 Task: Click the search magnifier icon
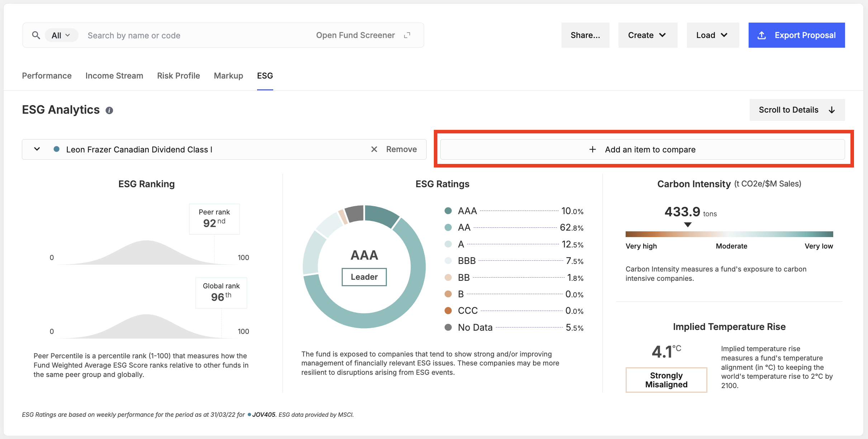(x=36, y=35)
